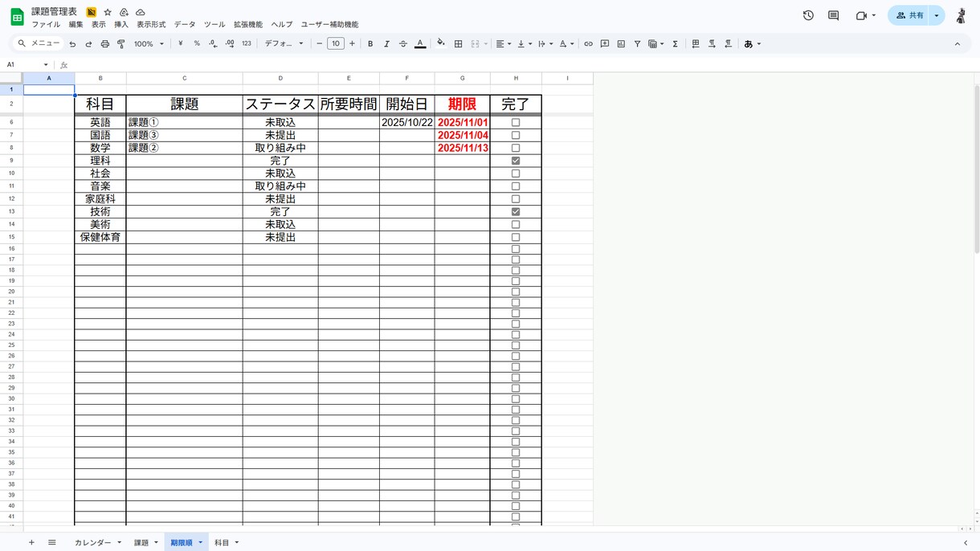980x551 pixels.
Task: Open the functions sigma icon
Action: pos(675,44)
